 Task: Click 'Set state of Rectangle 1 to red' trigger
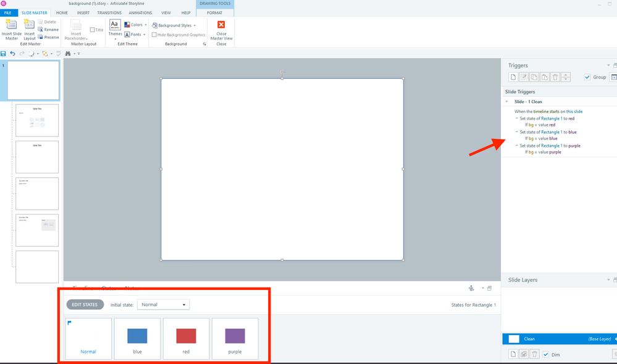click(x=547, y=118)
